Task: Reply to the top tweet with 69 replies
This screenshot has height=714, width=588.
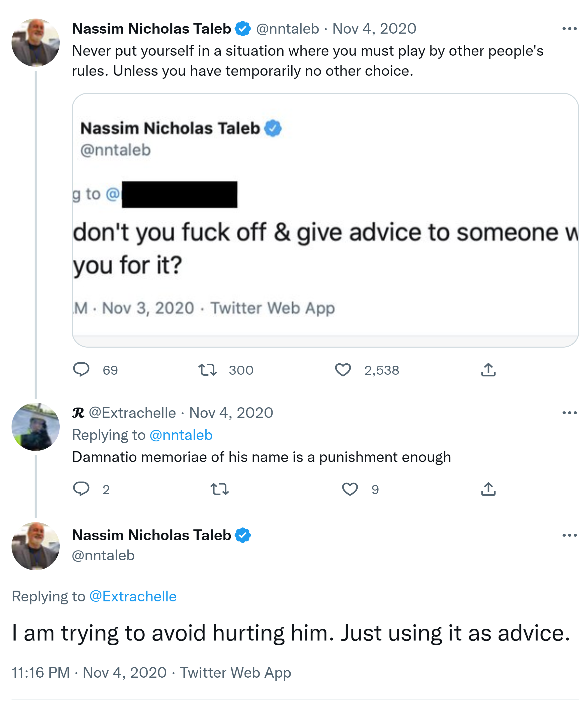Action: pyautogui.click(x=81, y=369)
